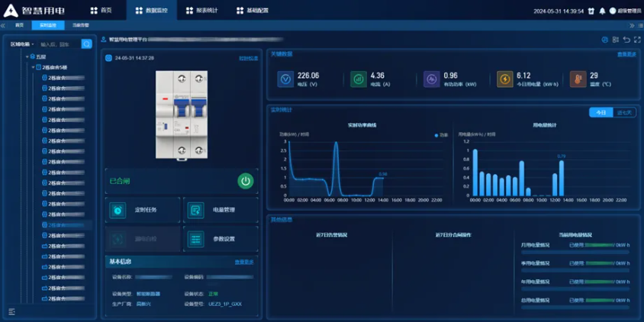644x322 pixels.
Task: Click the search magnifier button in tree panel
Action: point(87,44)
